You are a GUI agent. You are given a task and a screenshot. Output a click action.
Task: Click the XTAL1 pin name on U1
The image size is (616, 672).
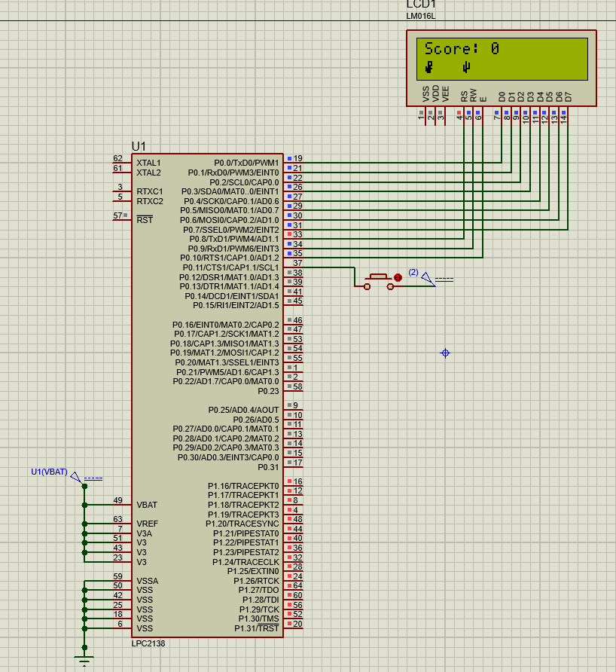pyautogui.click(x=148, y=163)
